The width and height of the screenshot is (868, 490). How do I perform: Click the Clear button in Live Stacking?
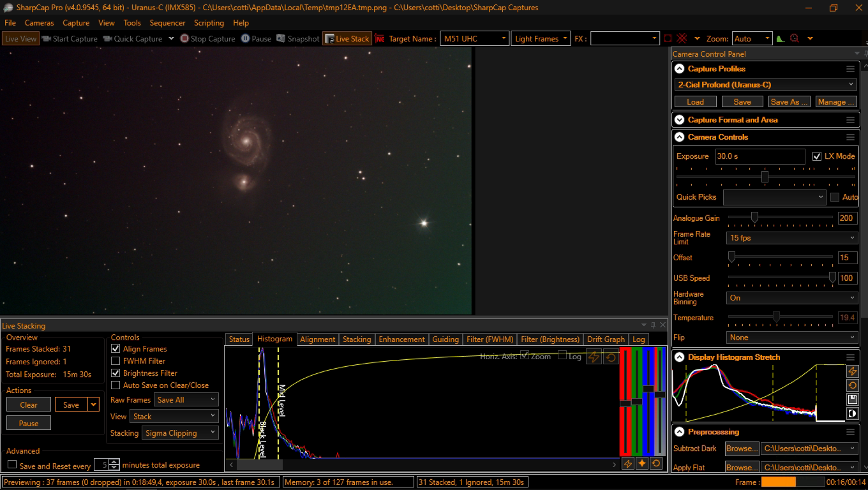pyautogui.click(x=29, y=405)
